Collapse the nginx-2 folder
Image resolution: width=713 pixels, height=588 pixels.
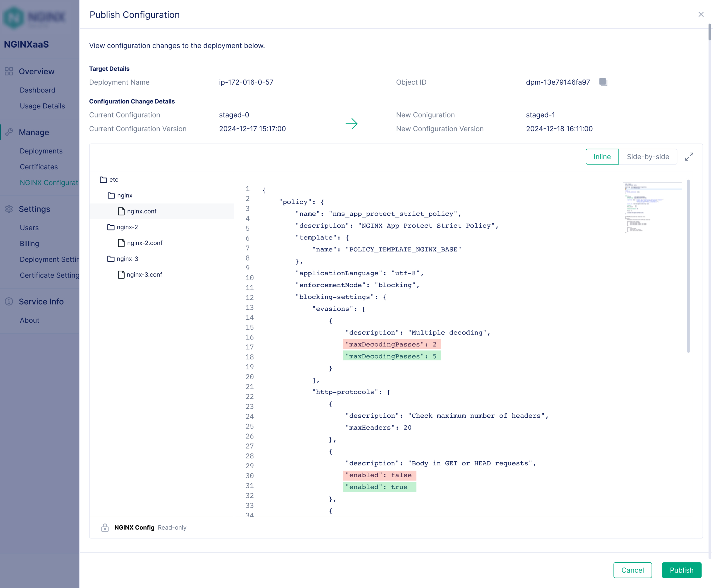111,227
